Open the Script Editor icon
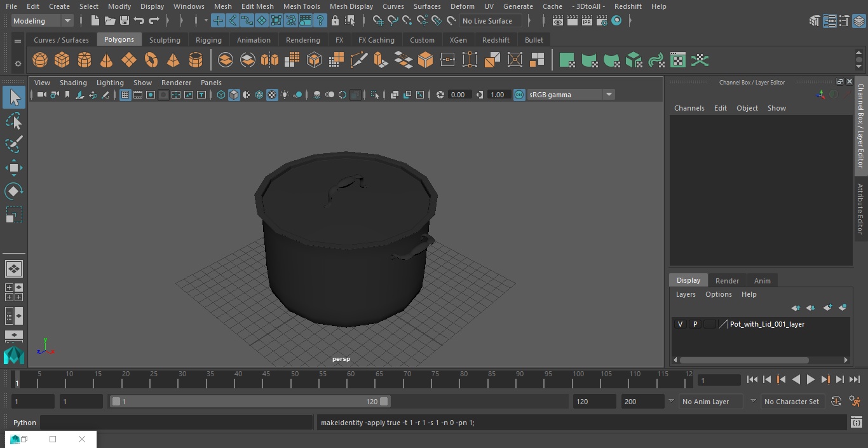868x448 pixels. tap(856, 423)
